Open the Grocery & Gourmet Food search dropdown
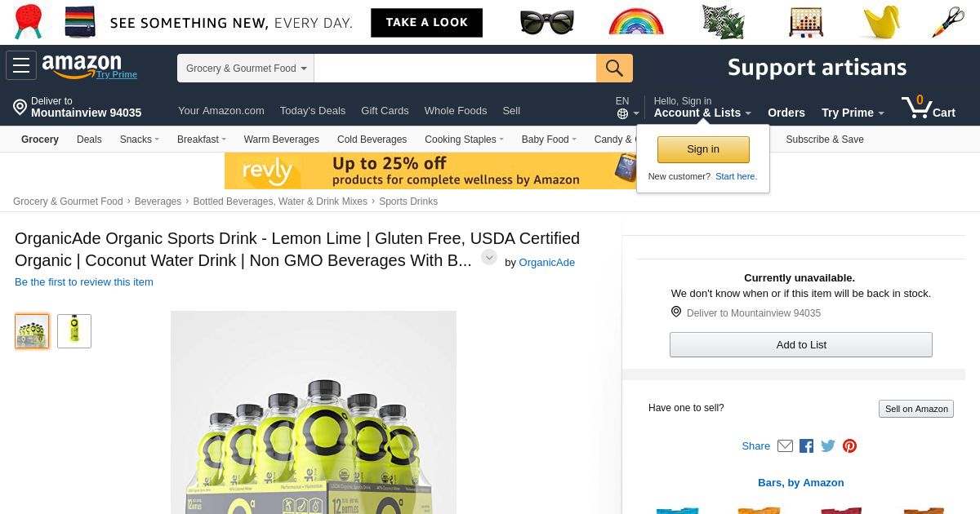Screen dimensions: 980x514 tap(246, 69)
